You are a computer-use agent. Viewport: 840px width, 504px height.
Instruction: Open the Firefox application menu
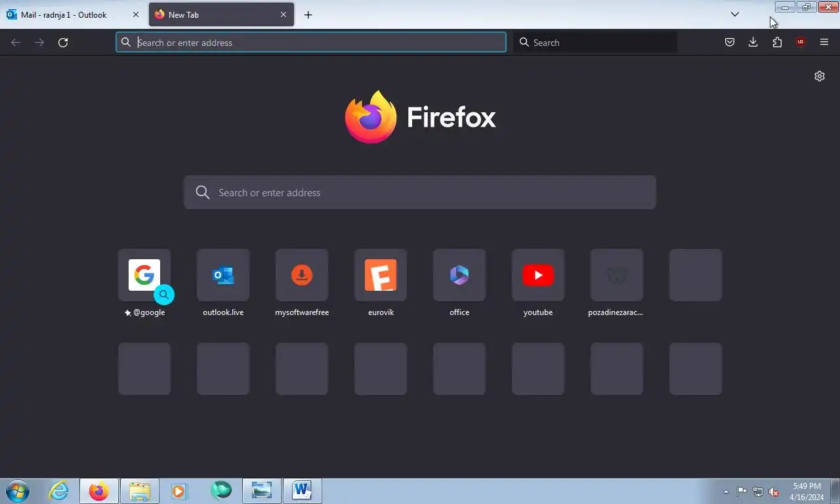pyautogui.click(x=824, y=43)
